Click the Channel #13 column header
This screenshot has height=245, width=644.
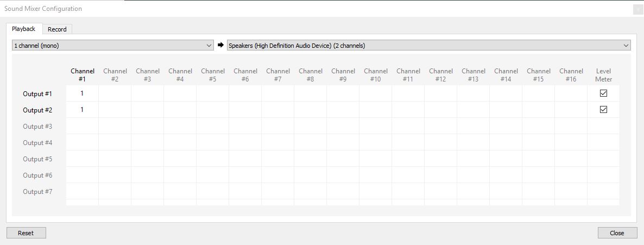click(x=473, y=75)
